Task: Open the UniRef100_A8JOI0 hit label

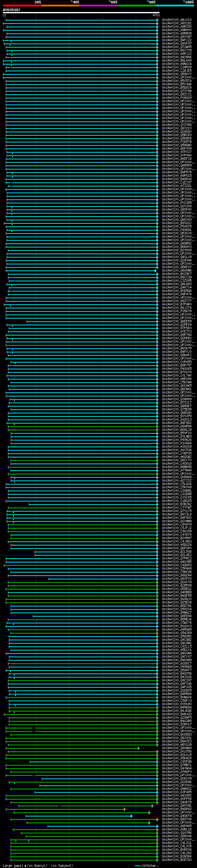Action: (176, 20)
